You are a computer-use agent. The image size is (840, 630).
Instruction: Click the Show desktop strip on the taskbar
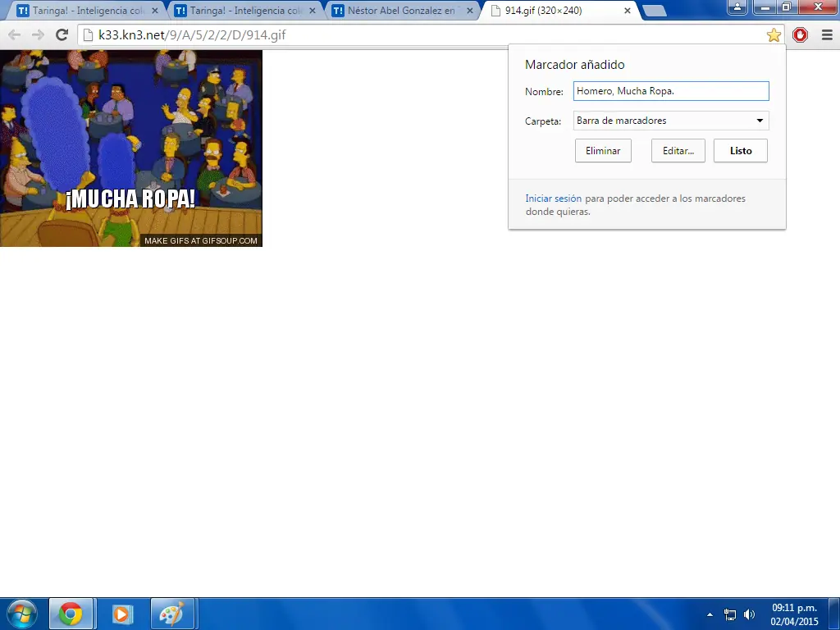coord(834,614)
